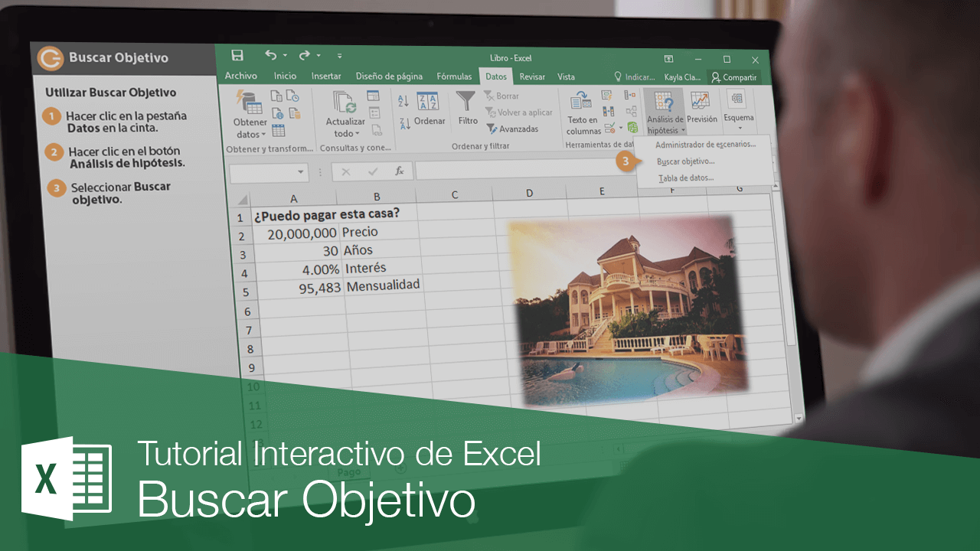Select cell with 4.00% interest
The height and width of the screenshot is (551, 980).
(299, 270)
